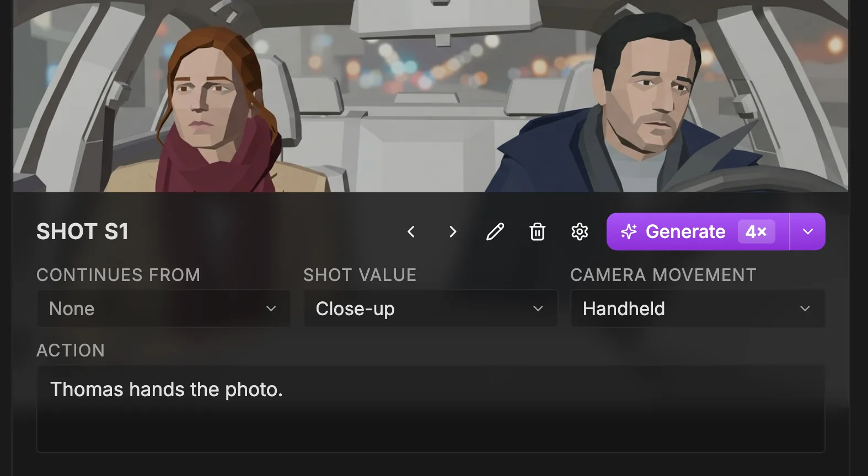Click the SHOT VALUE label
868x476 pixels.
click(360, 275)
